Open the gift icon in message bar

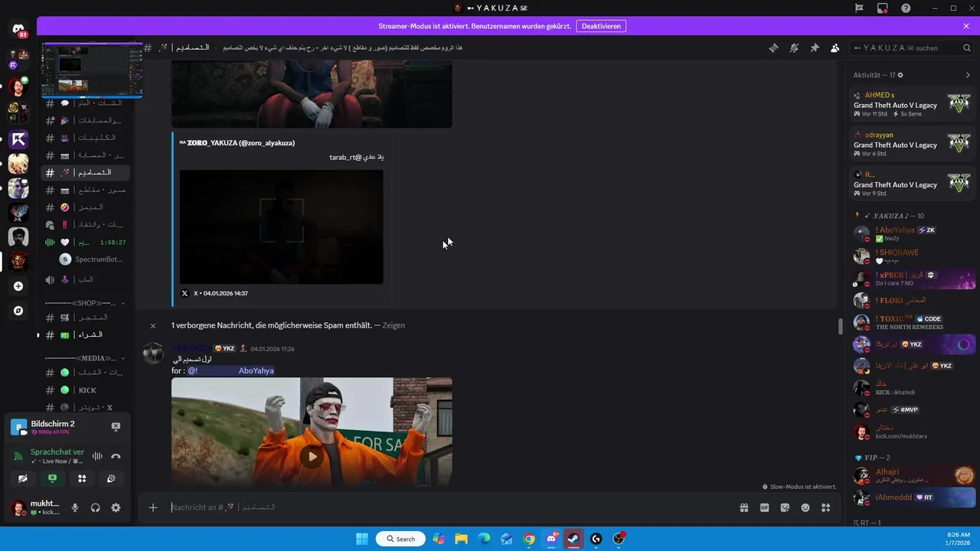coord(743,507)
